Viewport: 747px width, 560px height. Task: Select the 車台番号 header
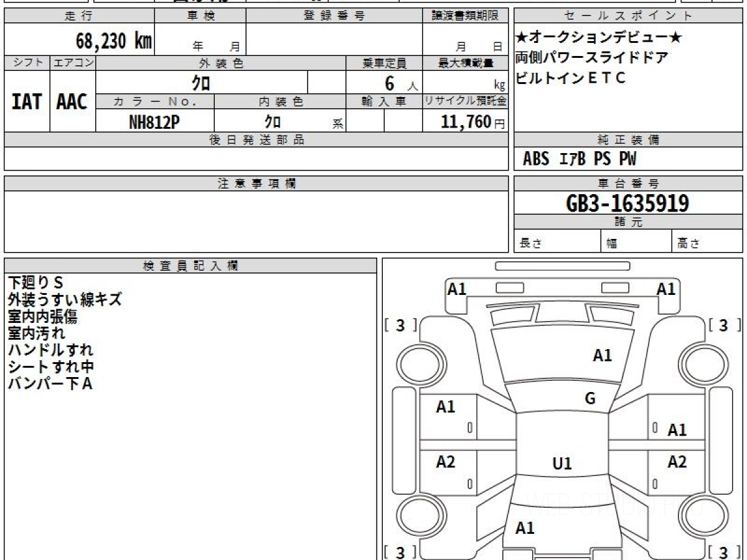[x=629, y=184]
